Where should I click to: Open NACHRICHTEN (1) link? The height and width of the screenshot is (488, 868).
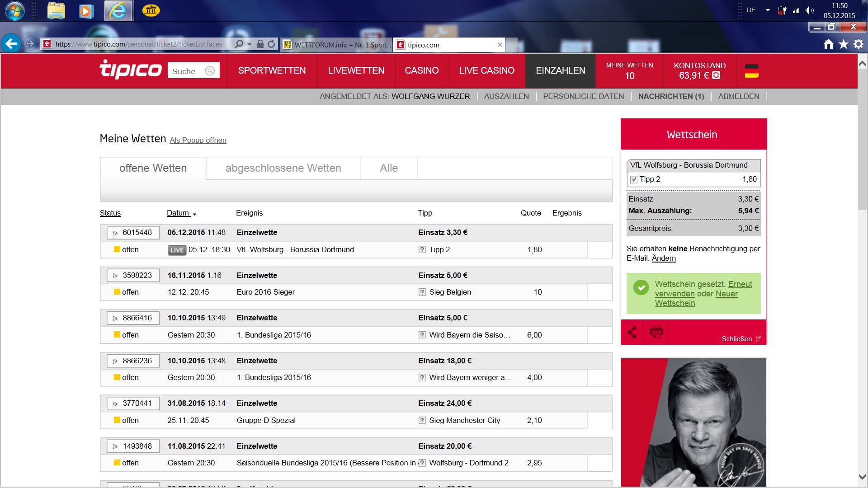click(x=671, y=96)
